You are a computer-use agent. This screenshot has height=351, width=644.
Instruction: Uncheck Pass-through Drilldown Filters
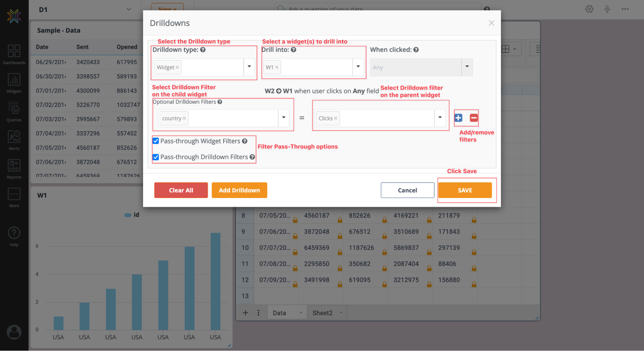click(x=156, y=157)
